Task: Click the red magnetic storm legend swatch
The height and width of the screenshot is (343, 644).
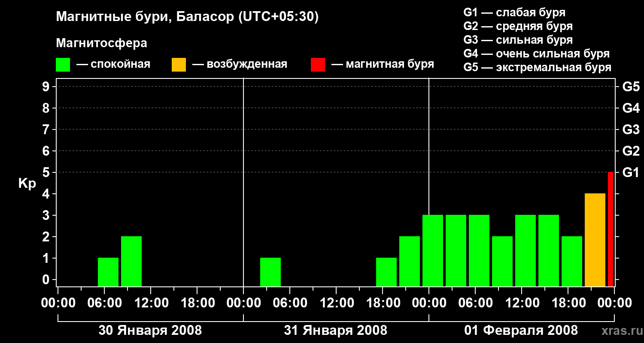Action: [x=318, y=65]
